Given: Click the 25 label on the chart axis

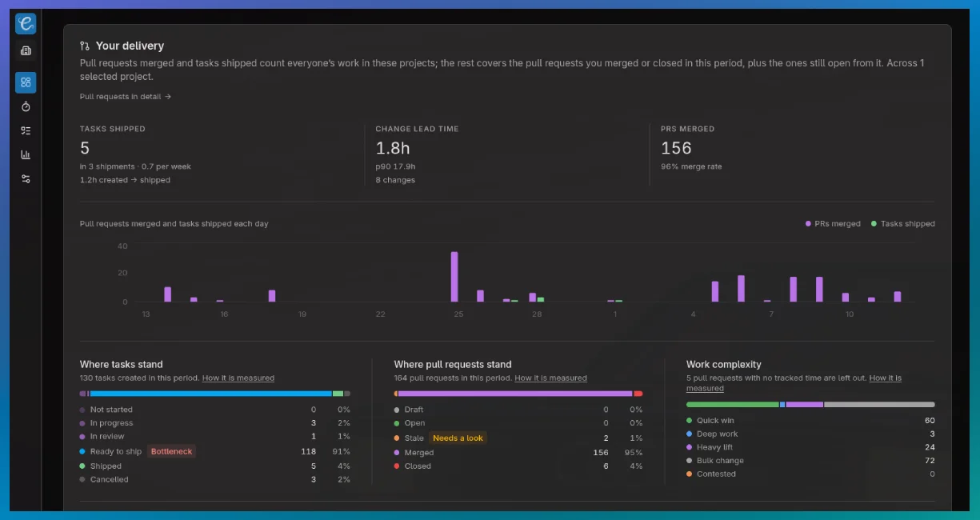Looking at the screenshot, I should tap(458, 314).
